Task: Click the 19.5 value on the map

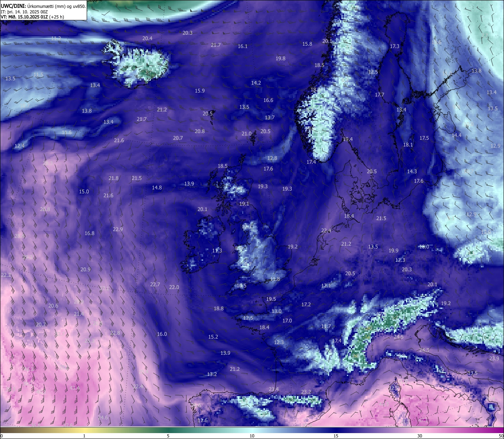Action: (271, 299)
